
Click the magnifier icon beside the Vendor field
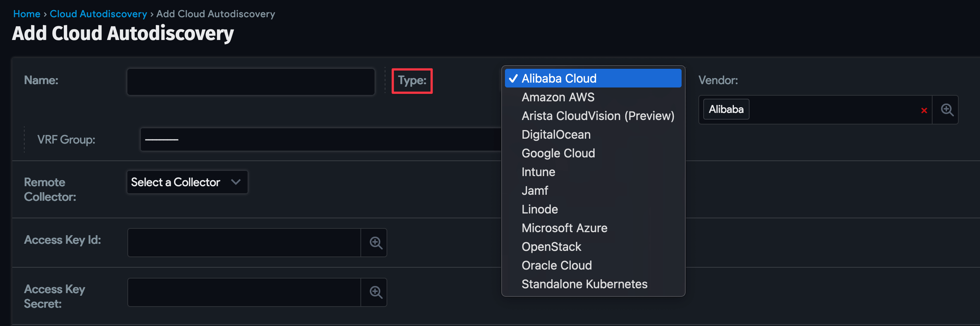pyautogui.click(x=946, y=110)
